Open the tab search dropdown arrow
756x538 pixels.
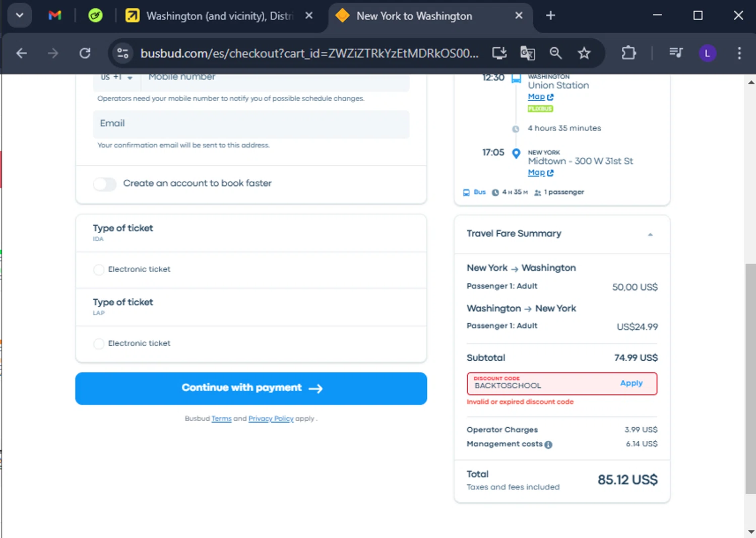pos(20,16)
